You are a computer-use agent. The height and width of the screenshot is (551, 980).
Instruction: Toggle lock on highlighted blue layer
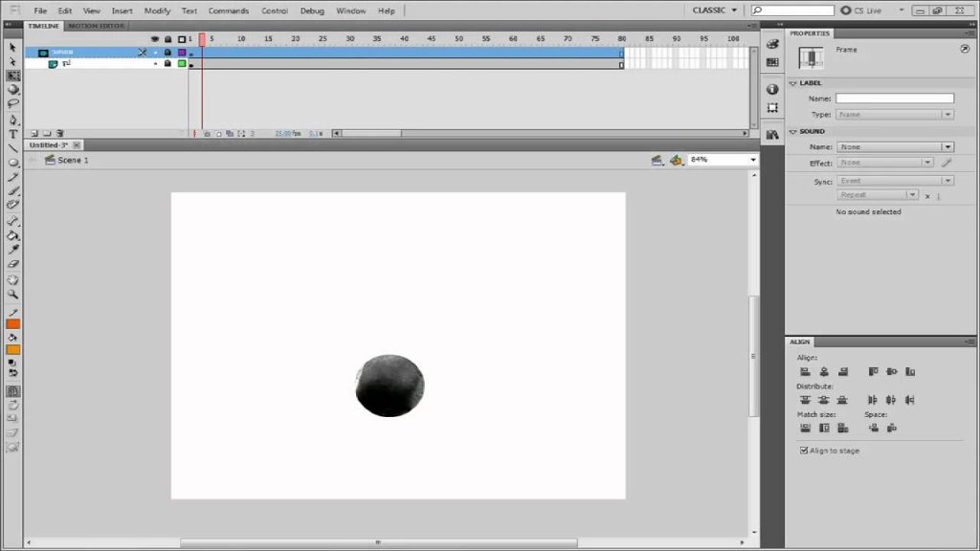(167, 53)
